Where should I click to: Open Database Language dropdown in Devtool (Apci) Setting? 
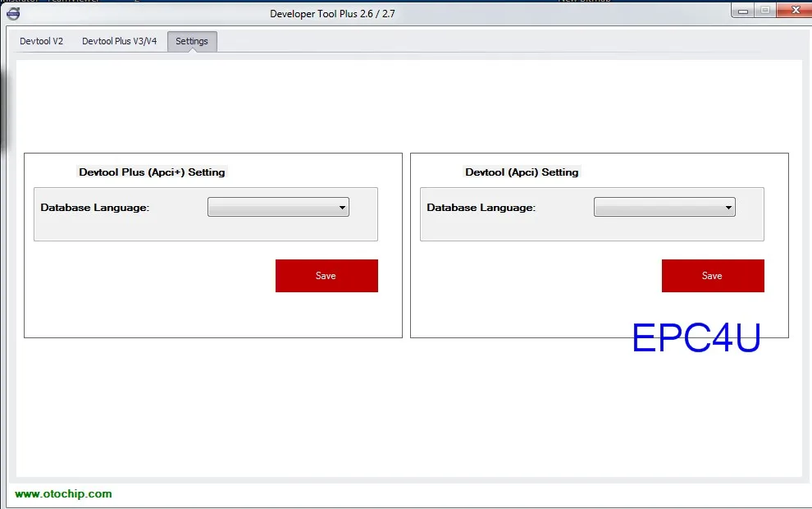click(664, 207)
